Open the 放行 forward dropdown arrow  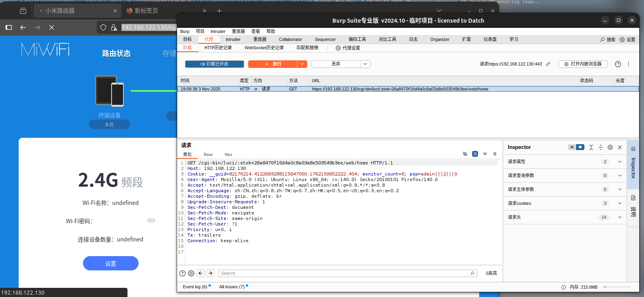point(303,64)
